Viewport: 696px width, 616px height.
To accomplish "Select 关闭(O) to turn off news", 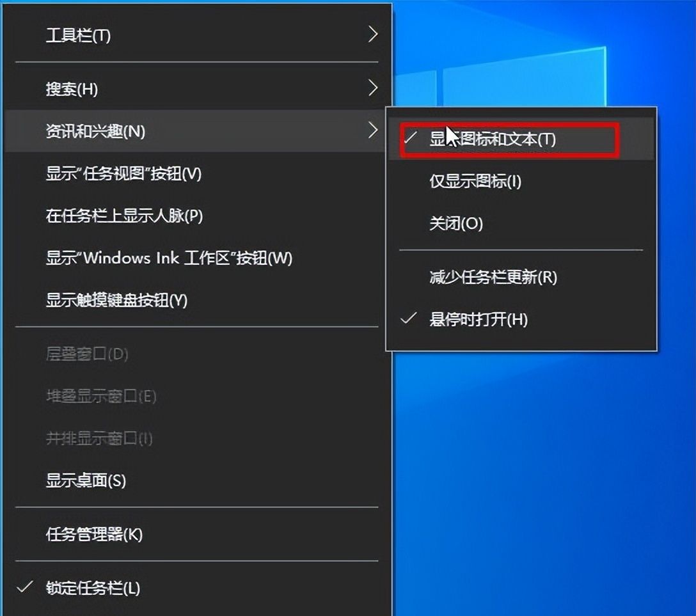I will coord(521,223).
